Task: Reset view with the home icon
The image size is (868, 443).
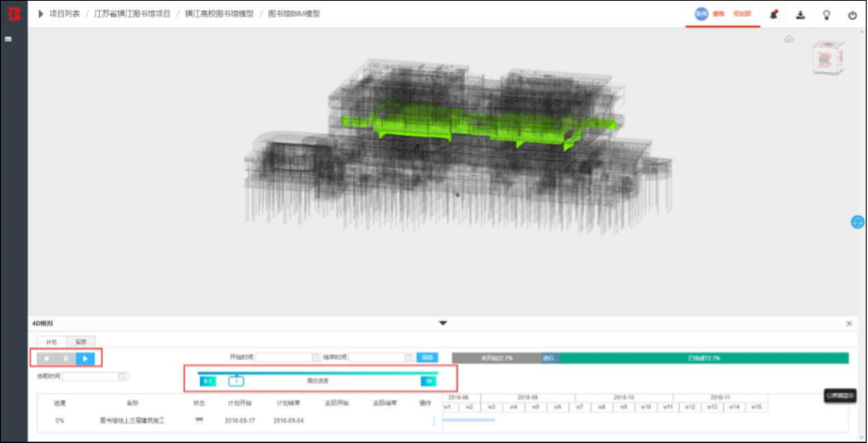Action: click(x=788, y=39)
